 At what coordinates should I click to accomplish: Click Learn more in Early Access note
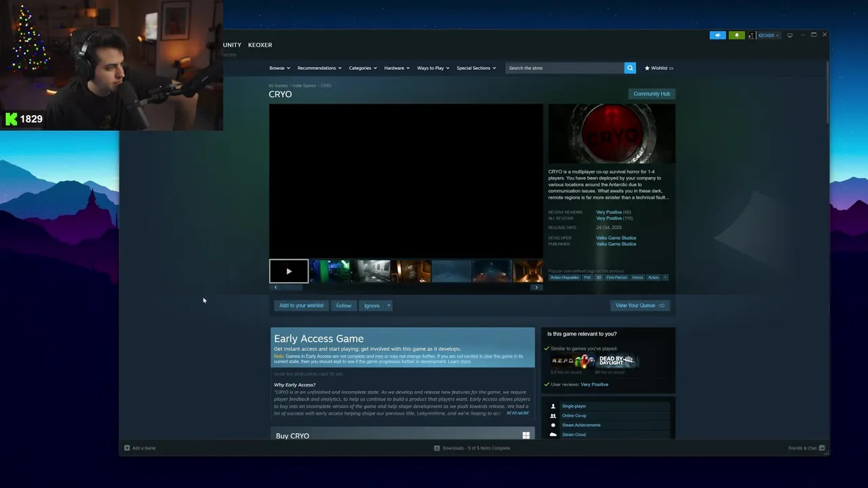click(459, 361)
